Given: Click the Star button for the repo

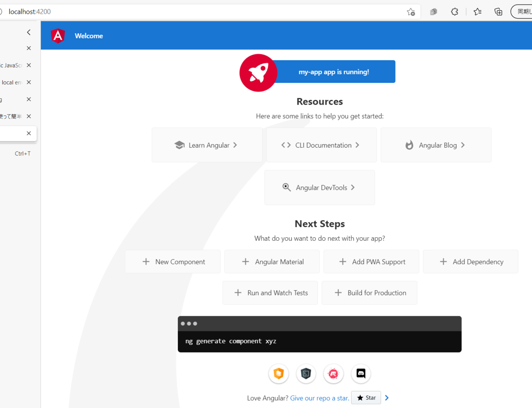Looking at the screenshot, I should [366, 398].
